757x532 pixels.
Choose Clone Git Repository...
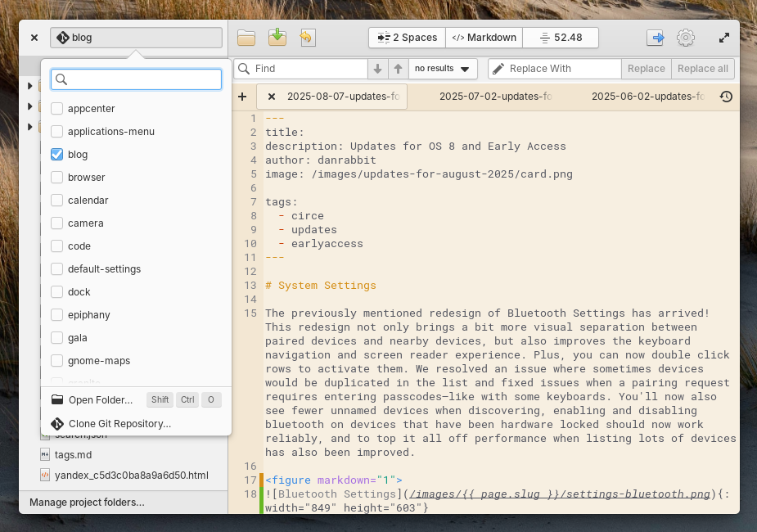(136, 424)
